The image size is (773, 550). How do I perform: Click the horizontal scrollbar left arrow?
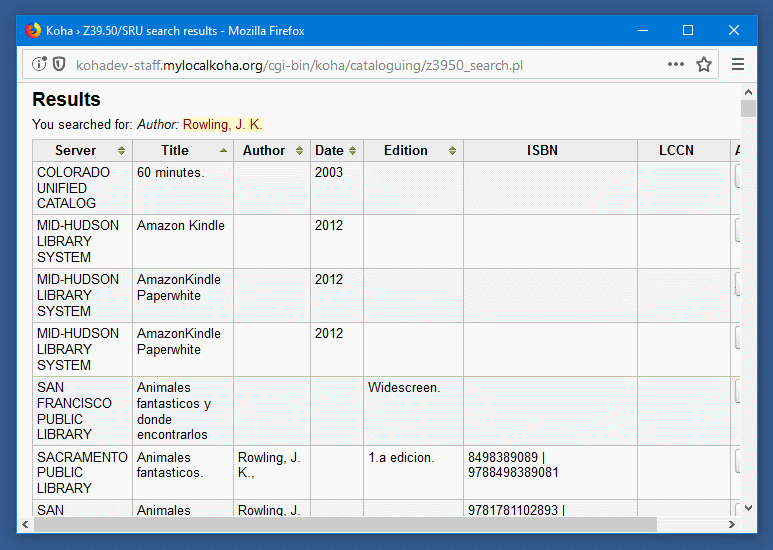point(25,524)
